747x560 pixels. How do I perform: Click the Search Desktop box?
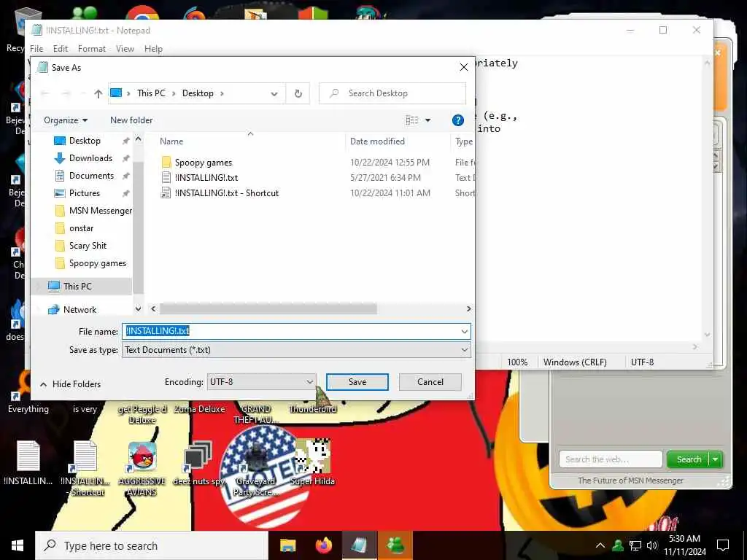392,93
